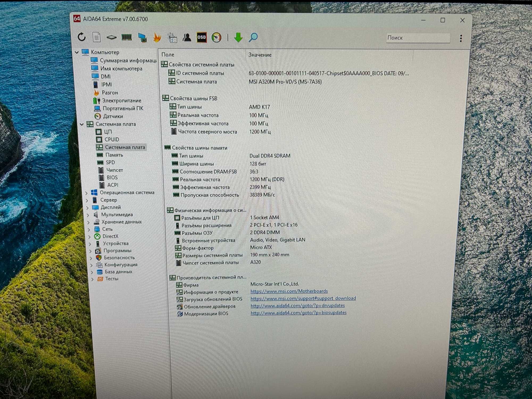Select the Форм-фактор row
Image resolution: width=532 pixels, height=399 pixels.
coord(223,248)
